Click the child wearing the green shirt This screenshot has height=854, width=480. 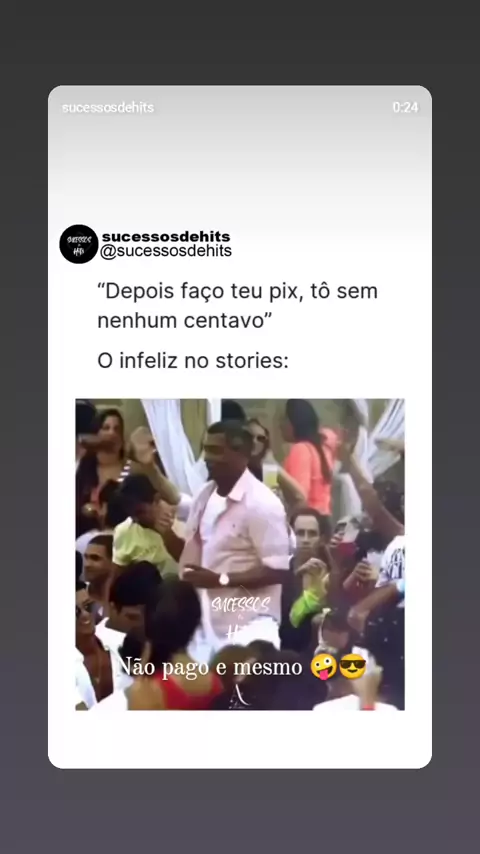coord(141,534)
